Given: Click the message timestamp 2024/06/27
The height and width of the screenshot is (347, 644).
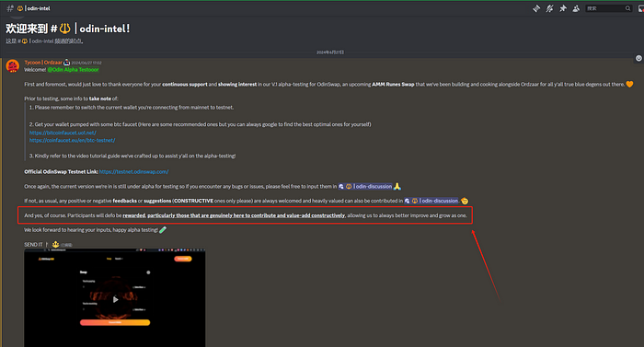Looking at the screenshot, I should [x=86, y=63].
